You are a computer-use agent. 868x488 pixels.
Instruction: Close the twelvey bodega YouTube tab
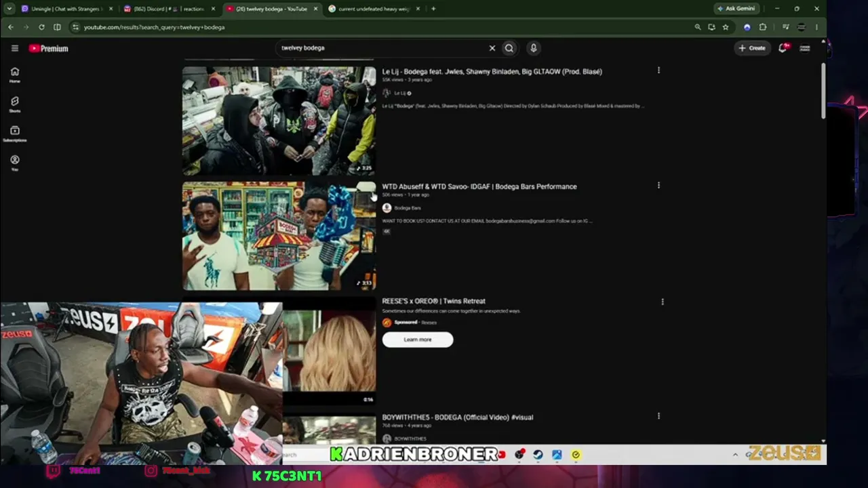click(x=315, y=9)
